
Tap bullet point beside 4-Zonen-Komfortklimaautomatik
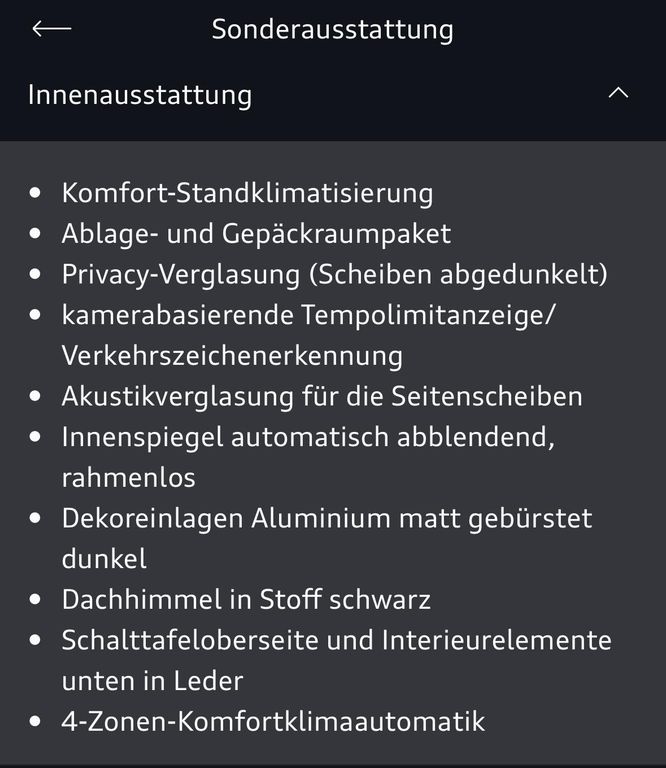[x=35, y=721]
